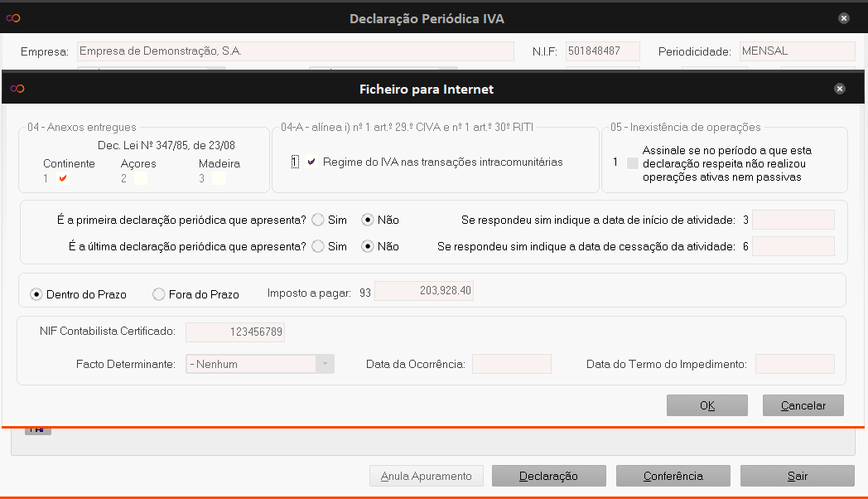Image resolution: width=868 pixels, height=499 pixels.
Task: Check the Inexistência de operações box
Action: coord(633,163)
